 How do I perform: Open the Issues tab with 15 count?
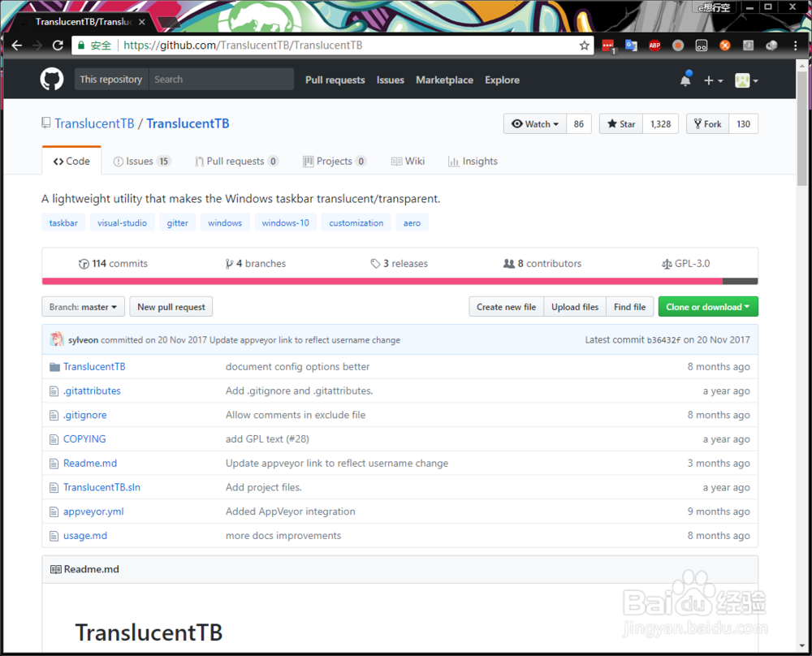pos(141,161)
